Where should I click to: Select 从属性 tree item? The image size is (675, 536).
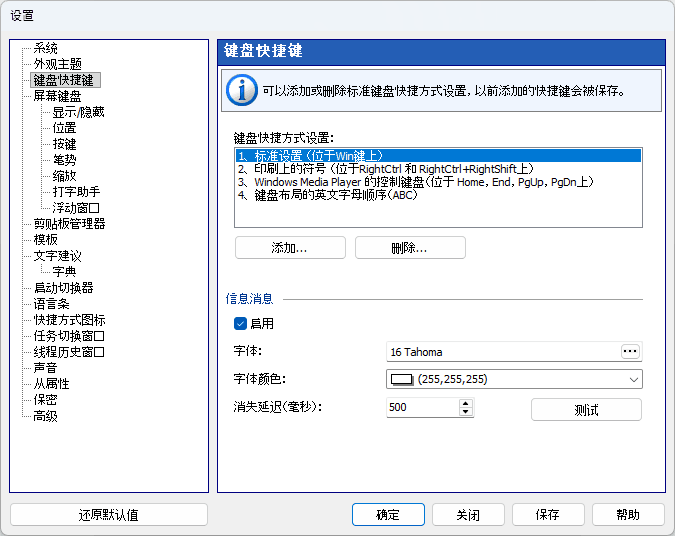(52, 384)
